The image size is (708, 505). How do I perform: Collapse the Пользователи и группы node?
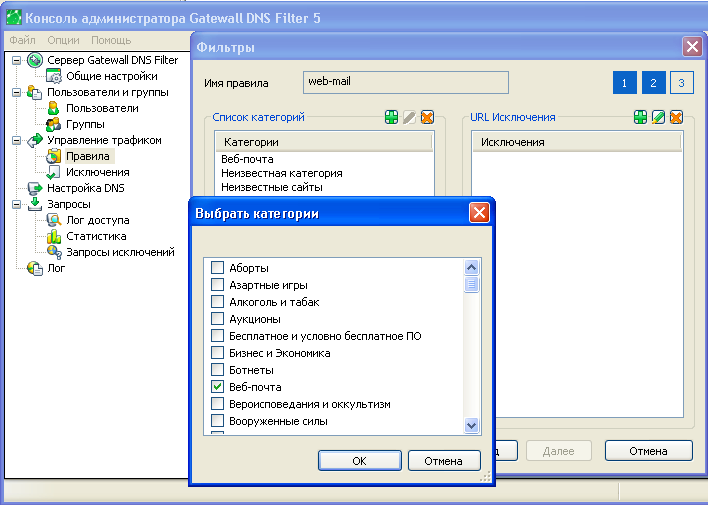[x=16, y=92]
